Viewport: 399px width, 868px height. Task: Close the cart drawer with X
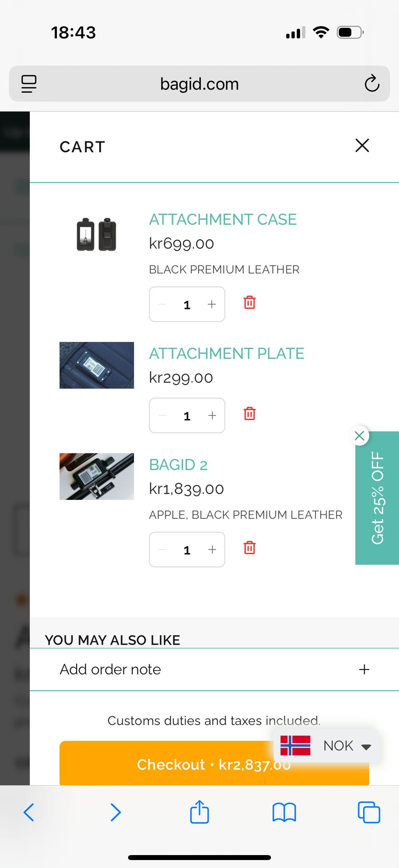pos(362,146)
